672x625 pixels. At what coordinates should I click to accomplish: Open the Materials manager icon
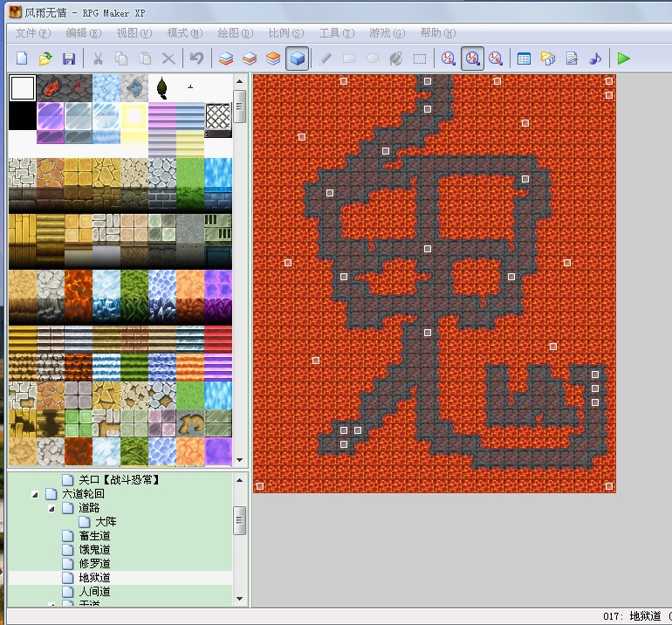coord(548,58)
